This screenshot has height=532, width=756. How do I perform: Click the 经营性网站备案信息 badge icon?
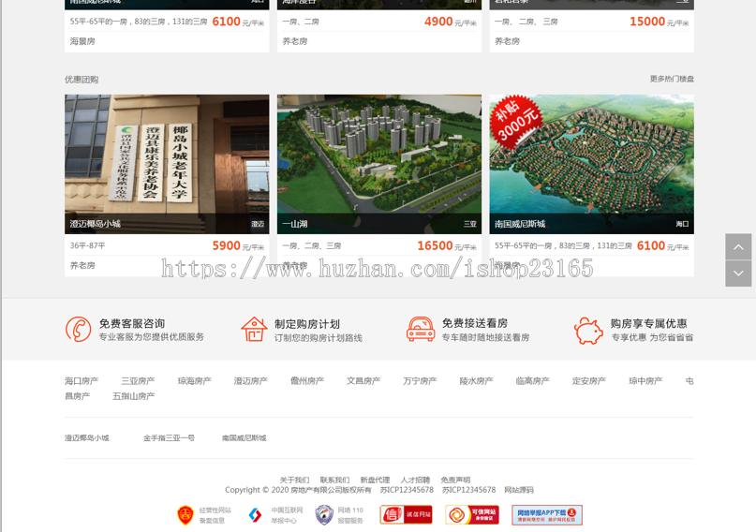[185, 515]
